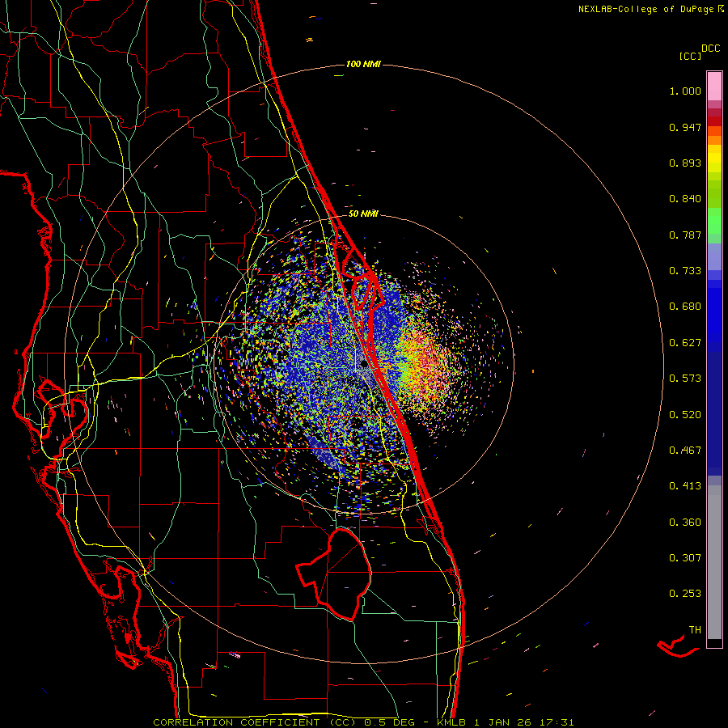Click the bright green segment of color bar
Viewport: 728px width, 728px height.
click(714, 221)
